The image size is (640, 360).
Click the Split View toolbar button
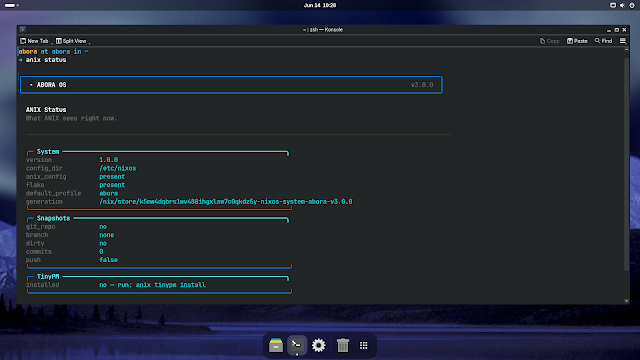click(x=71, y=41)
